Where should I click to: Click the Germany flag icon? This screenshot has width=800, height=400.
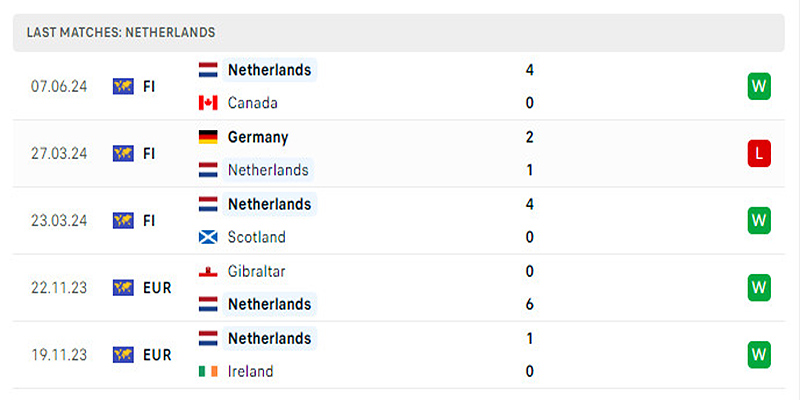[208, 137]
